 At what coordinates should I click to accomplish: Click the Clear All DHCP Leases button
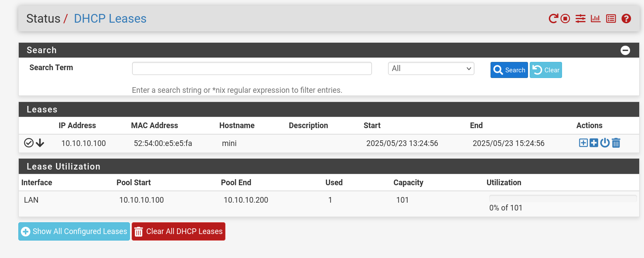point(178,231)
